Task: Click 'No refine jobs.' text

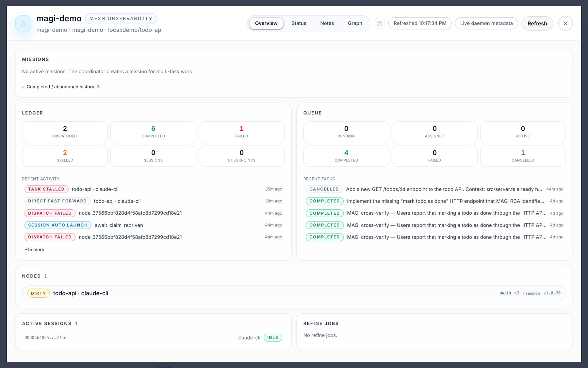Action: 320,335
